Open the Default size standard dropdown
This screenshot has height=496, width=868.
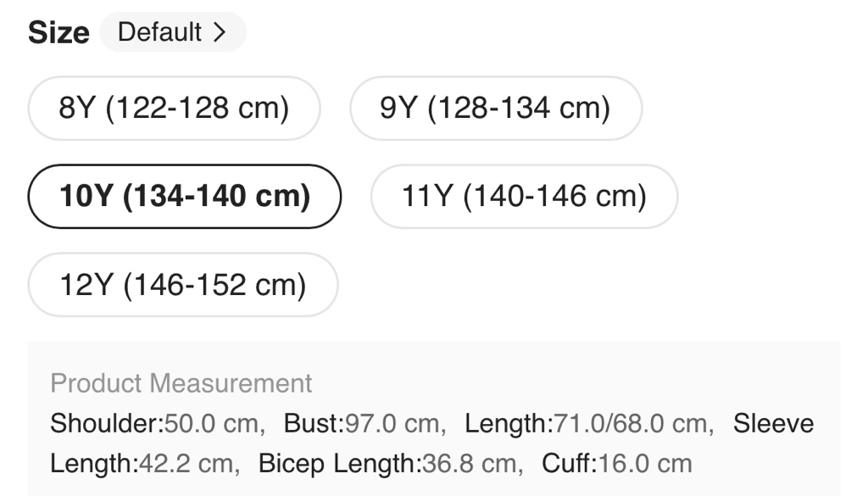172,32
